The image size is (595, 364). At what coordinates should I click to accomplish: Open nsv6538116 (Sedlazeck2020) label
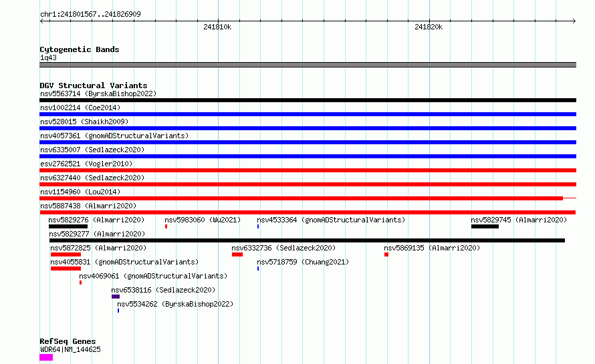click(163, 290)
